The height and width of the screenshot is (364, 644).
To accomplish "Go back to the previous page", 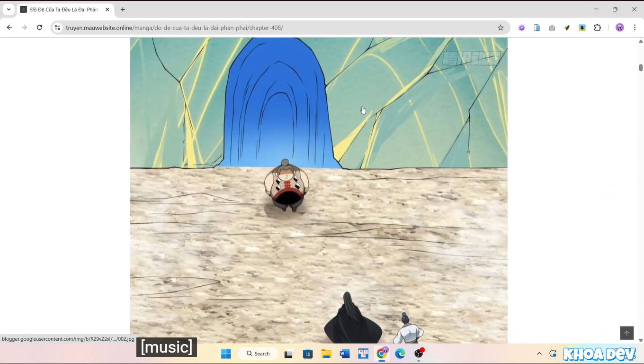I will 9,27.
